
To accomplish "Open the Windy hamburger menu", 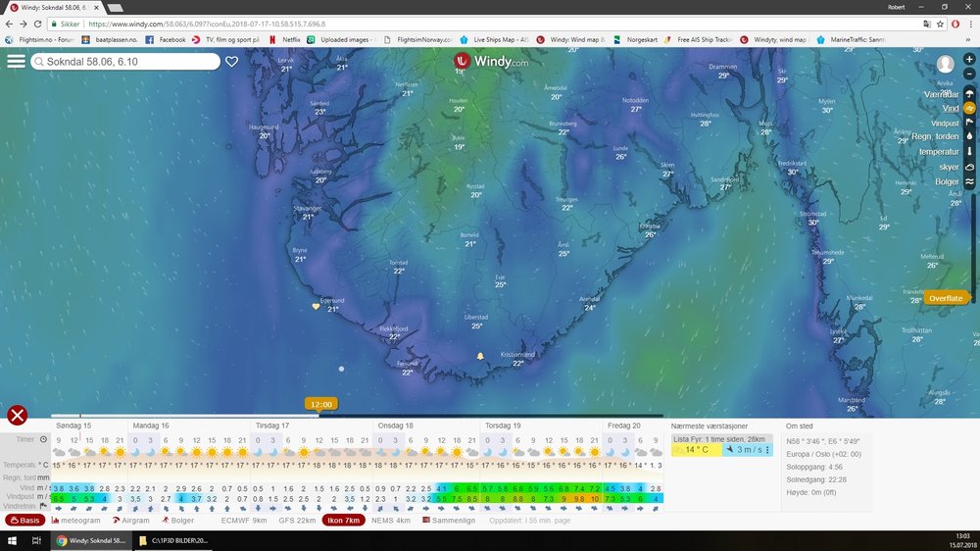I will tap(17, 62).
